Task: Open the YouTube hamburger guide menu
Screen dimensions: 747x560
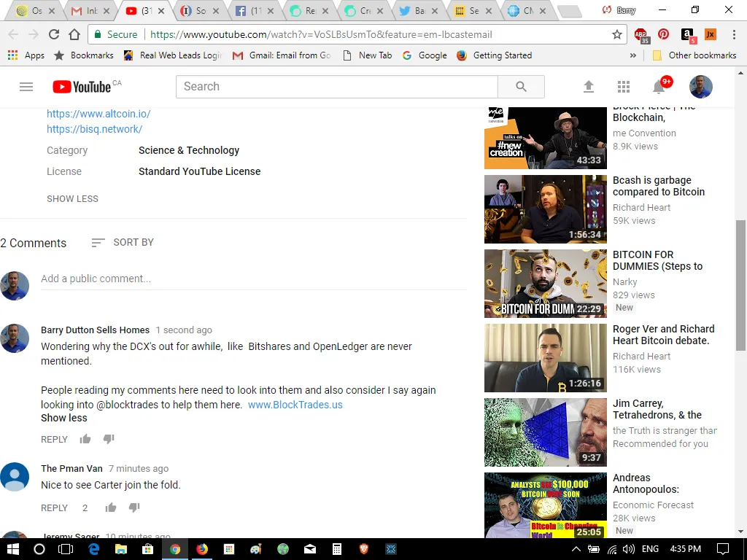Action: point(26,87)
